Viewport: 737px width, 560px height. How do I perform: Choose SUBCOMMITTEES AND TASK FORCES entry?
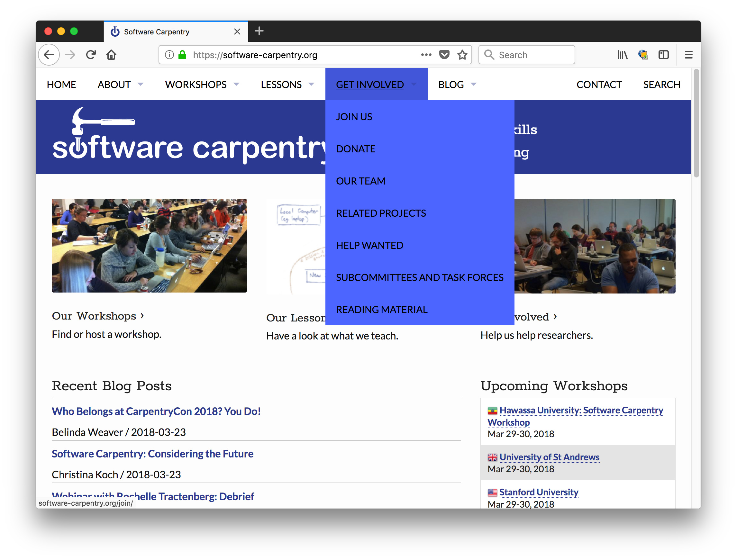(420, 277)
